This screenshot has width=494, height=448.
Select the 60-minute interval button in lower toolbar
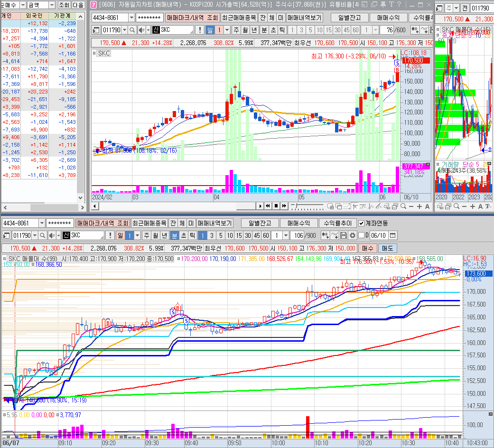pos(266,235)
